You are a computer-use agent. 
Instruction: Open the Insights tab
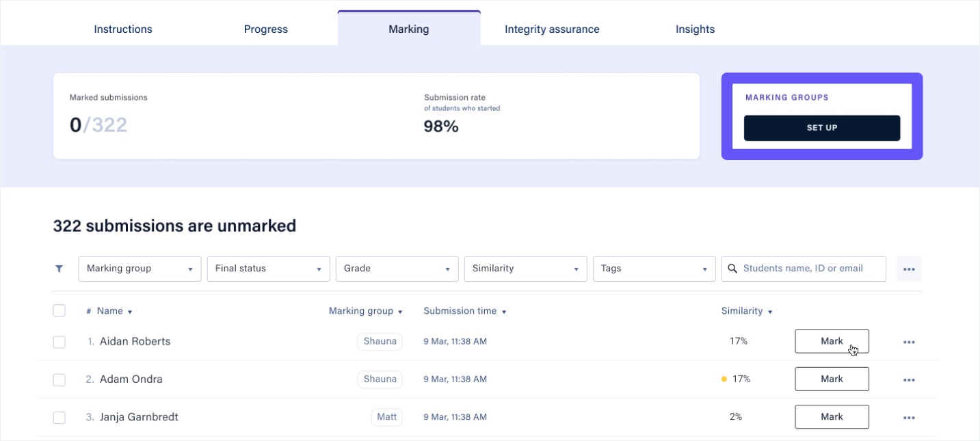(x=695, y=29)
